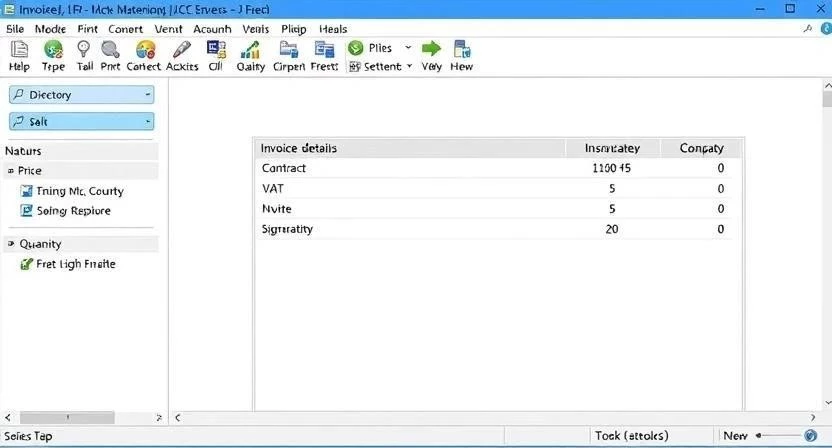Click the Tock (attolcs) status entry

[631, 436]
